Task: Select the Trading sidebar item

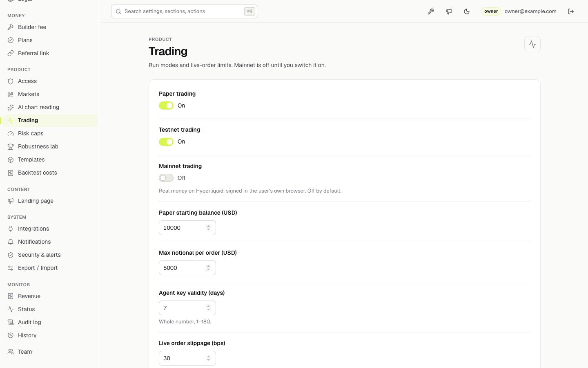Action: click(x=50, y=120)
